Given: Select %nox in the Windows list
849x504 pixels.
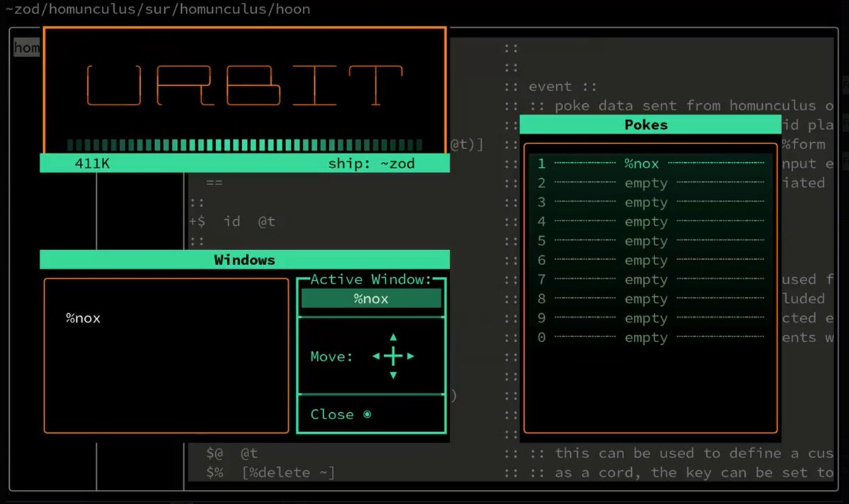Looking at the screenshot, I should coord(83,318).
